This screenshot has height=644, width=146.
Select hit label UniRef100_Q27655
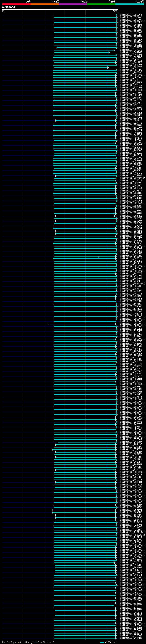(x=131, y=354)
